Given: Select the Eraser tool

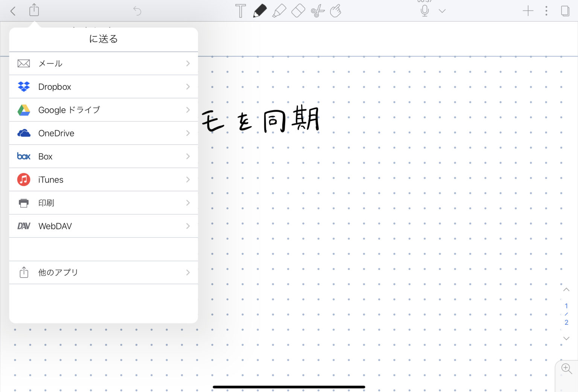Looking at the screenshot, I should tap(298, 11).
